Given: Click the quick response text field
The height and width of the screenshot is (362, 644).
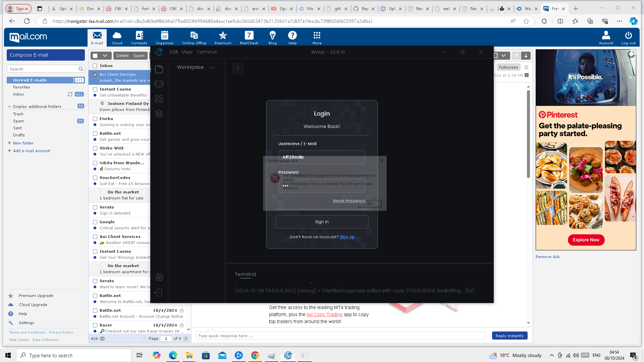Looking at the screenshot, I should 340,336.
